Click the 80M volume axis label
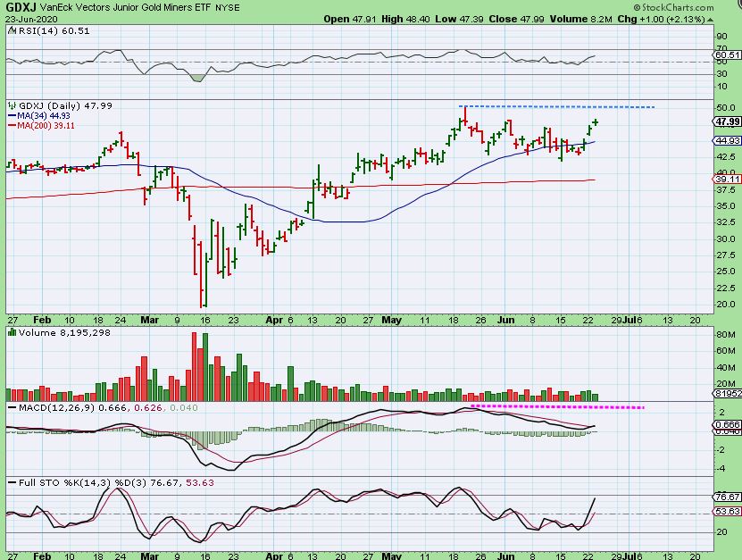The height and width of the screenshot is (560, 742). point(726,335)
